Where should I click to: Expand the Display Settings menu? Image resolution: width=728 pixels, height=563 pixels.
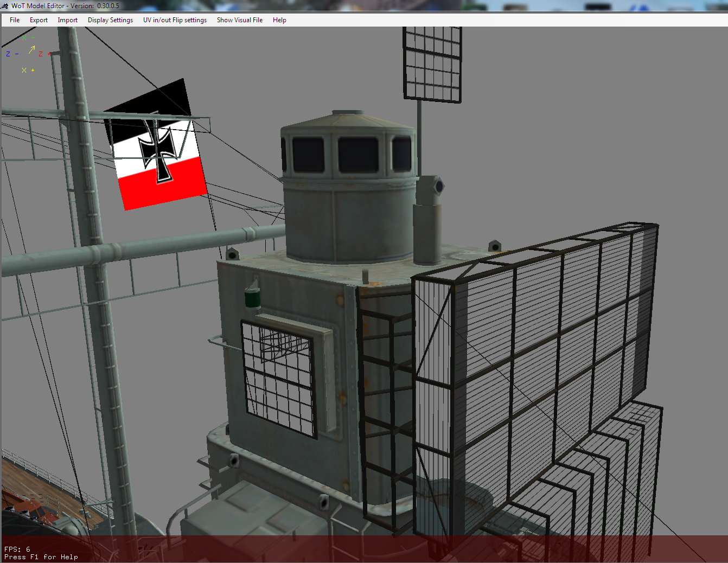[x=110, y=20]
